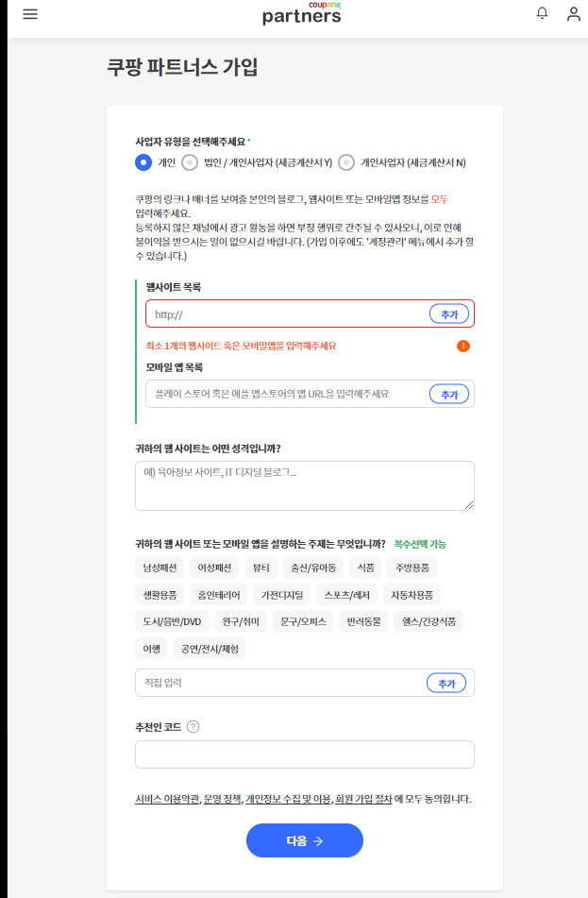Image resolution: width=588 pixels, height=898 pixels.
Task: Toggle the 여행 topic tag
Action: coord(151,649)
